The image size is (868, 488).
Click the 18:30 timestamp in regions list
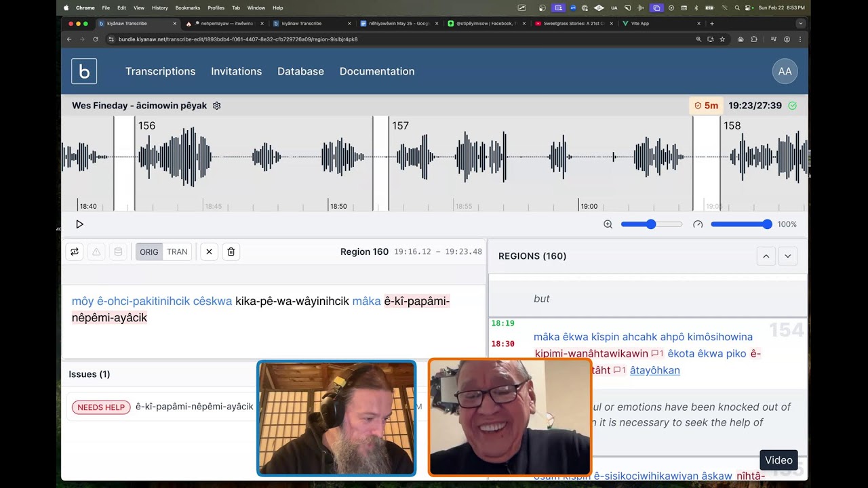point(502,344)
